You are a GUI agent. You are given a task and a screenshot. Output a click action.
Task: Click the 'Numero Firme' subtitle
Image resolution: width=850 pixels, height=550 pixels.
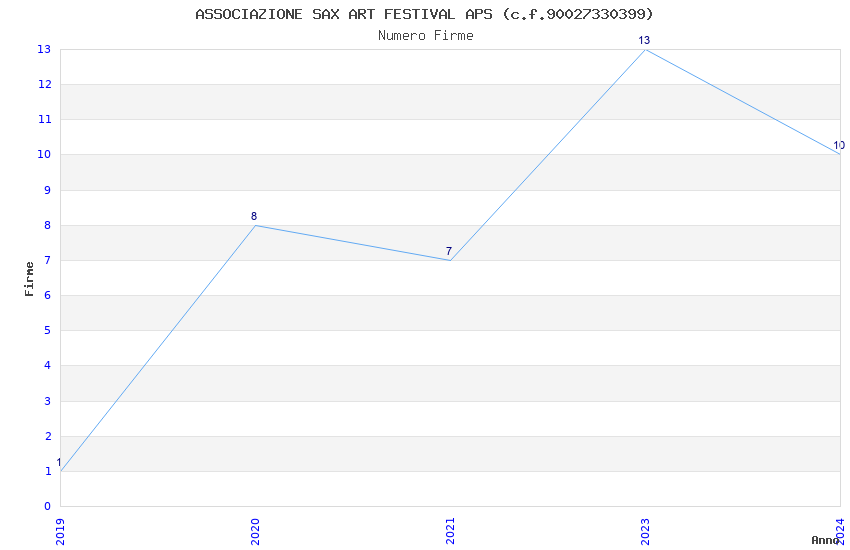coord(426,36)
